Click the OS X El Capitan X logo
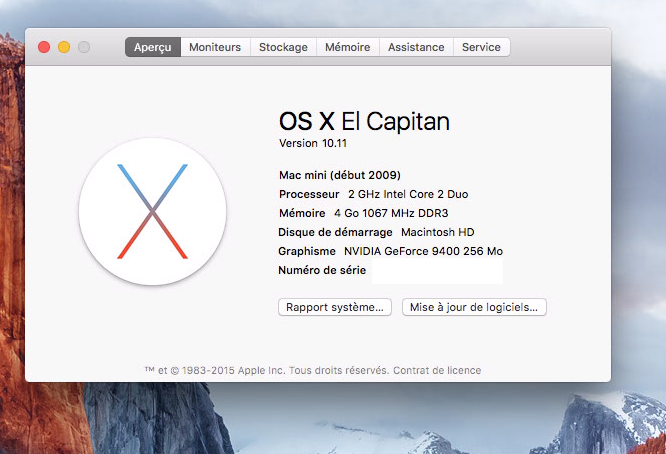The width and height of the screenshot is (666, 454). point(152,211)
